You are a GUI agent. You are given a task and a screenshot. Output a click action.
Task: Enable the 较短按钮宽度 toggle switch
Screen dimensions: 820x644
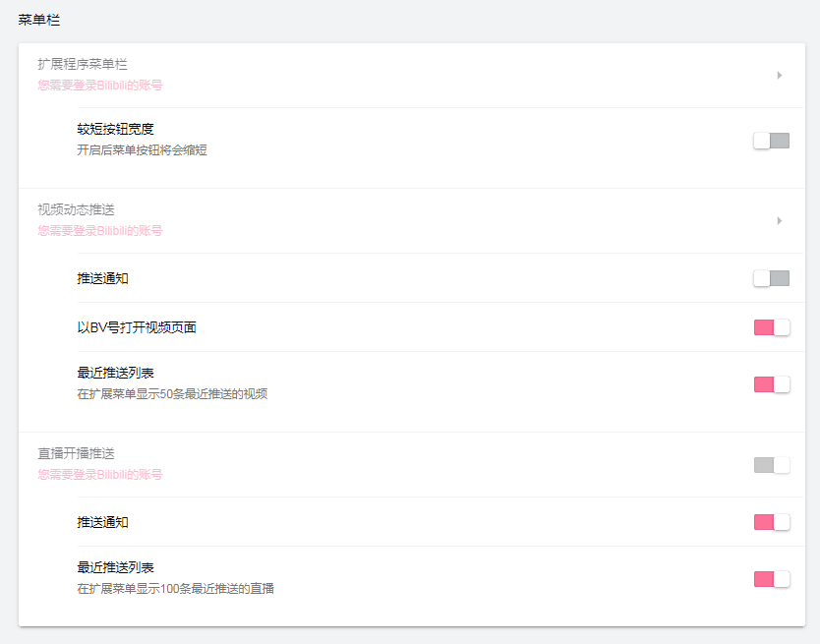pos(771,141)
